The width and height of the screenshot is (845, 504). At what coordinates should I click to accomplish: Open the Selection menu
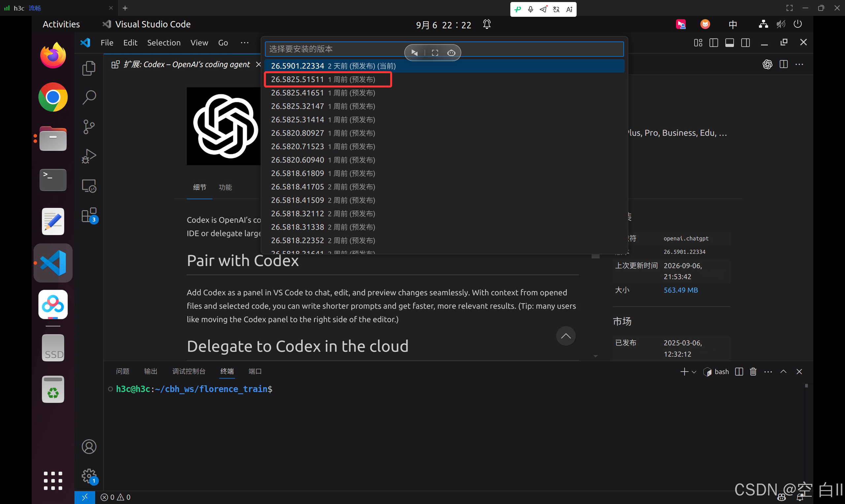point(164,43)
